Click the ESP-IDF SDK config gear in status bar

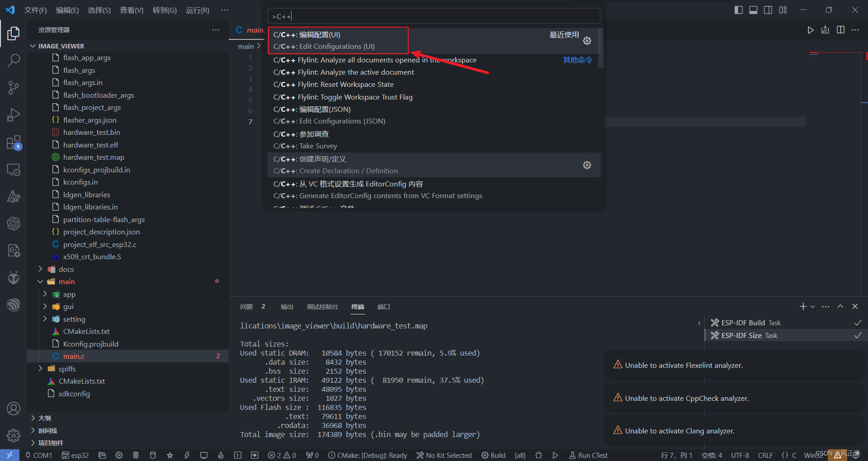119,455
